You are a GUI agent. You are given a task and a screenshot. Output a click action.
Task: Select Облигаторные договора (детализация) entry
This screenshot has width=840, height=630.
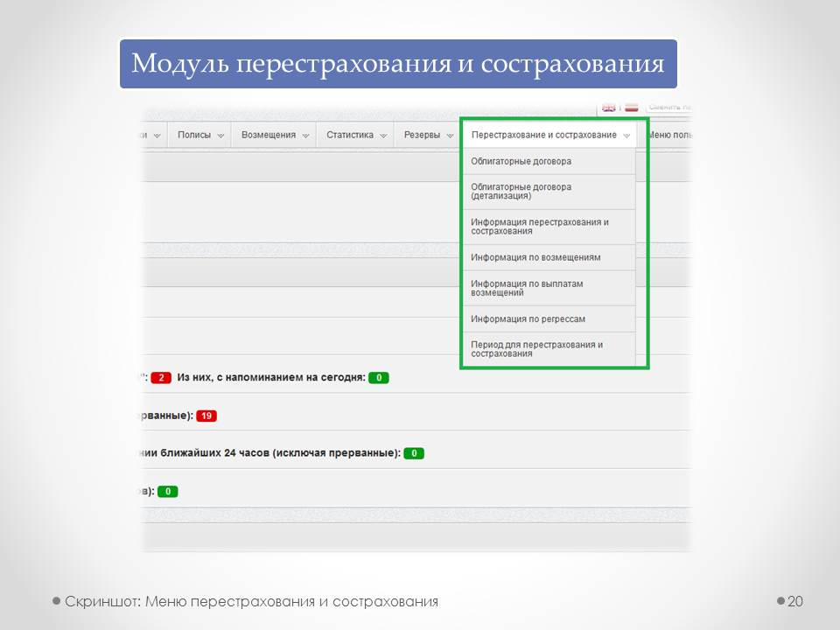[549, 192]
